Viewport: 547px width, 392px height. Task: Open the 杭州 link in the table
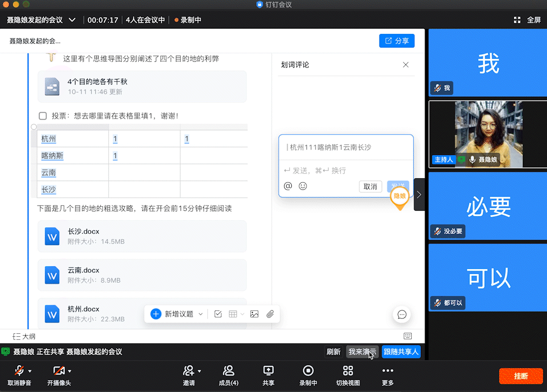coord(48,138)
